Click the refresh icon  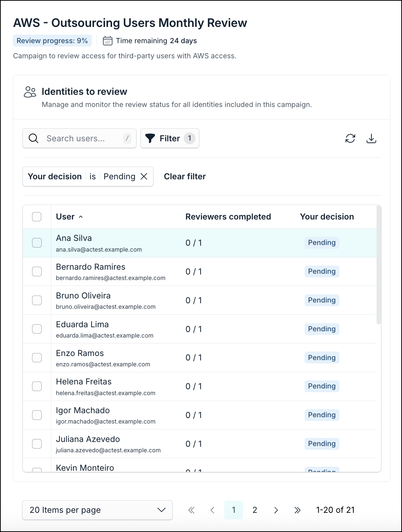(x=350, y=138)
